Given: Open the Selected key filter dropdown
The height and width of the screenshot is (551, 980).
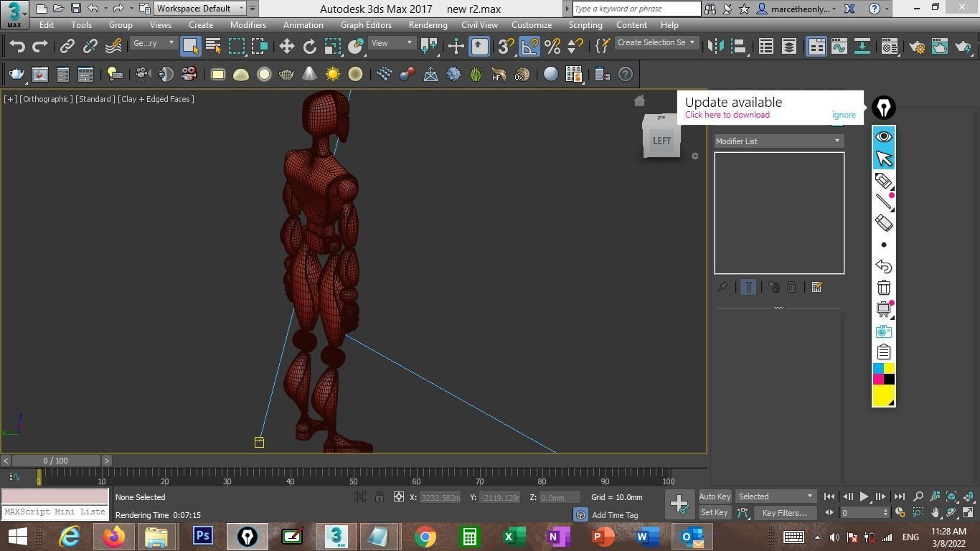Looking at the screenshot, I should [776, 496].
